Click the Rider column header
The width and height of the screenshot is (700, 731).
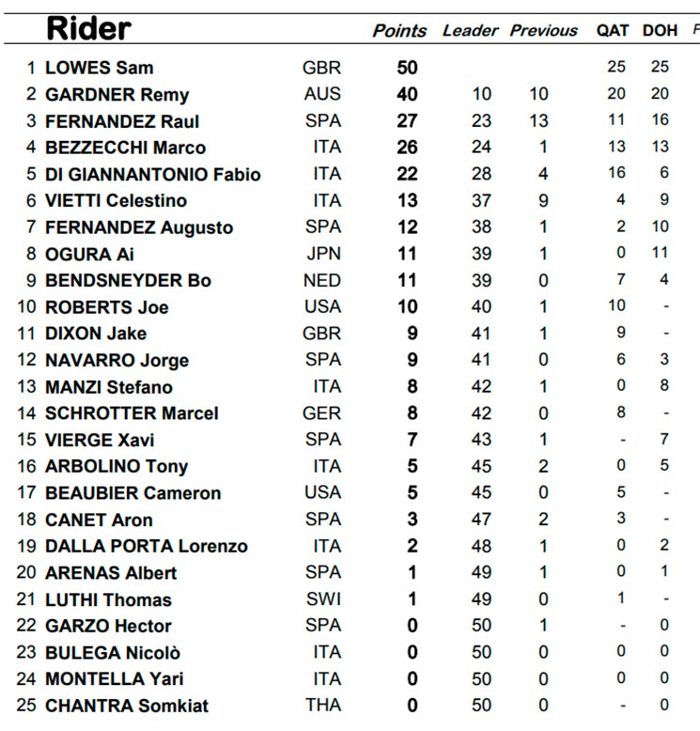point(89,28)
